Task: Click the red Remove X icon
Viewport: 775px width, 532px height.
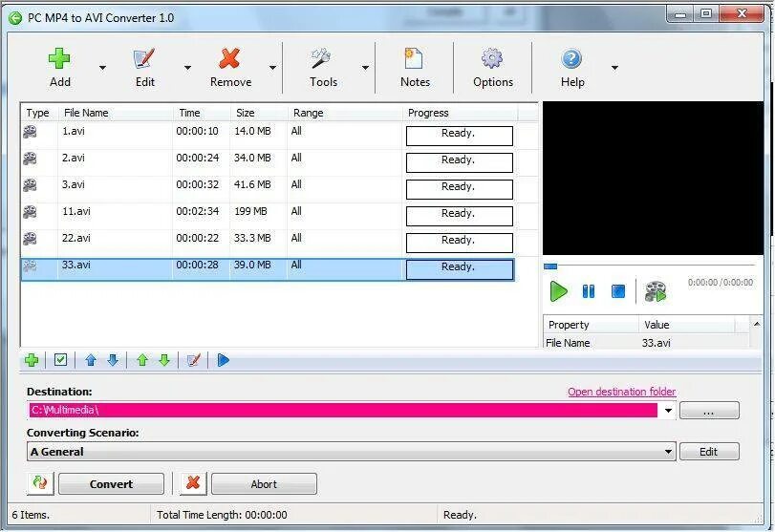Action: 230,59
